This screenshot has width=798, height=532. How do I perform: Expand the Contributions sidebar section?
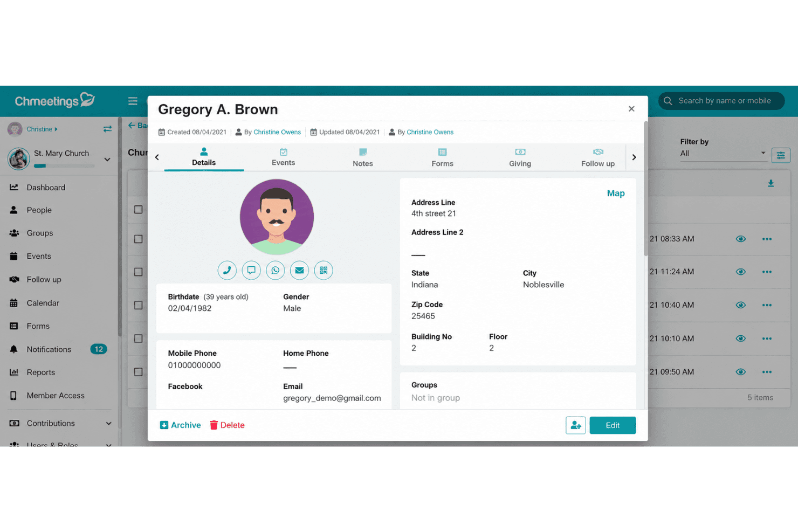pyautogui.click(x=108, y=424)
